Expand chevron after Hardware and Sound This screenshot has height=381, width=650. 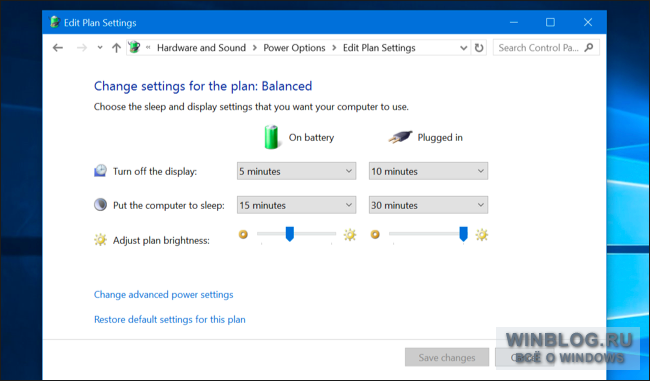coord(255,48)
